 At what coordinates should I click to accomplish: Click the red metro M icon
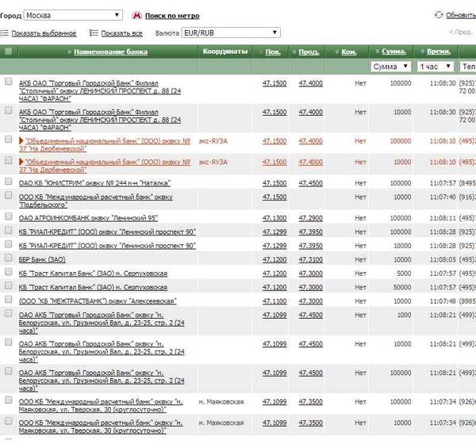coord(137,16)
